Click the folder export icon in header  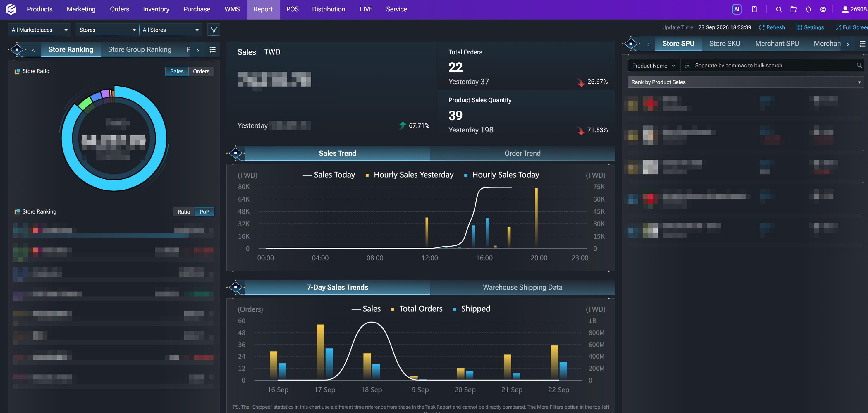pyautogui.click(x=793, y=9)
